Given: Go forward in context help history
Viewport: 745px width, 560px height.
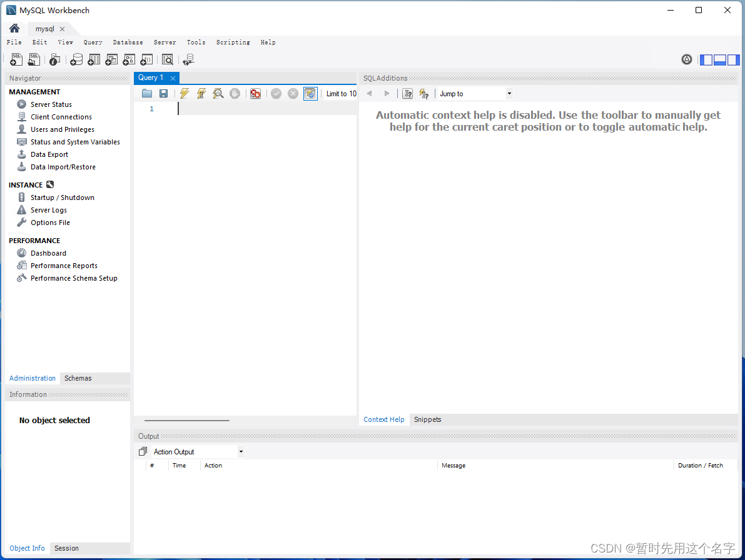Looking at the screenshot, I should (x=387, y=94).
